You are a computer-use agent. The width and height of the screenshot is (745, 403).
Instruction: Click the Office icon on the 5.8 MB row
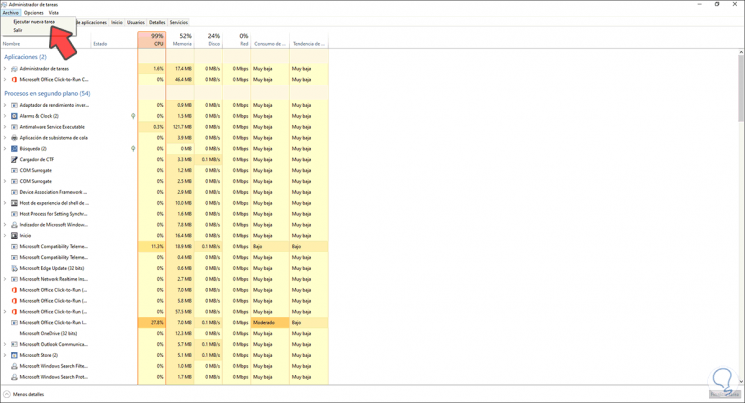point(14,301)
